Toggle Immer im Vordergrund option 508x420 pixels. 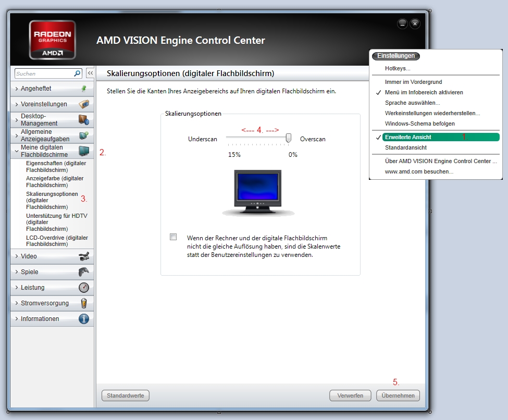(413, 82)
